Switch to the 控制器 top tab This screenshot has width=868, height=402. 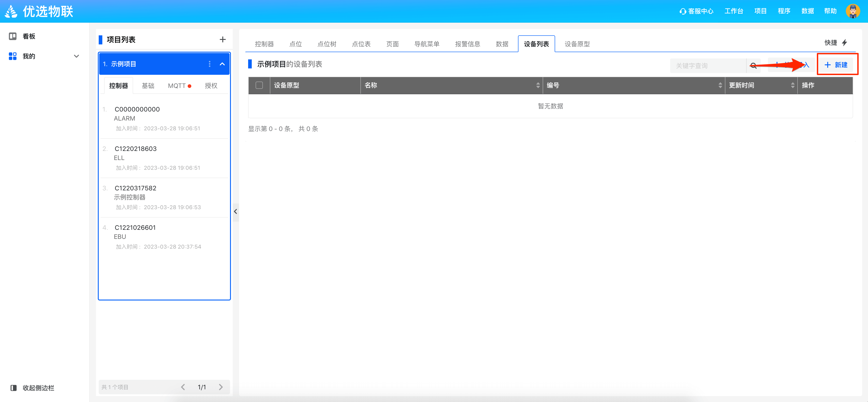[264, 44]
